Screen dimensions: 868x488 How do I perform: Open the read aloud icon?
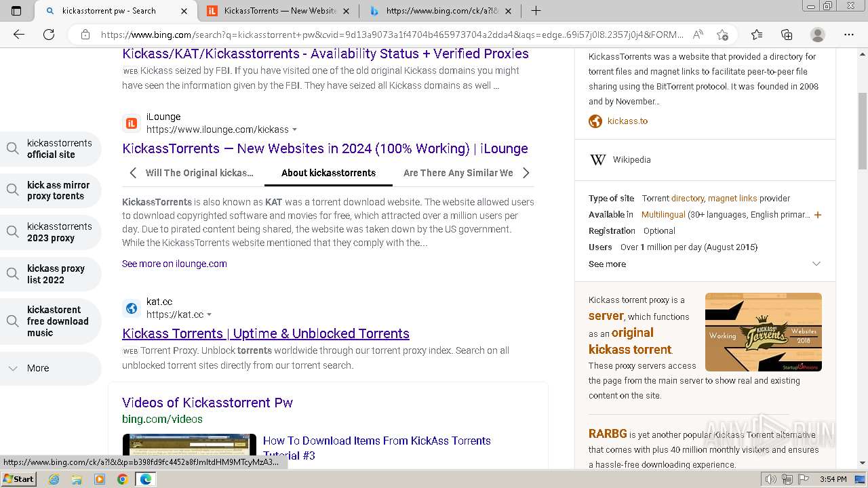[x=697, y=35]
